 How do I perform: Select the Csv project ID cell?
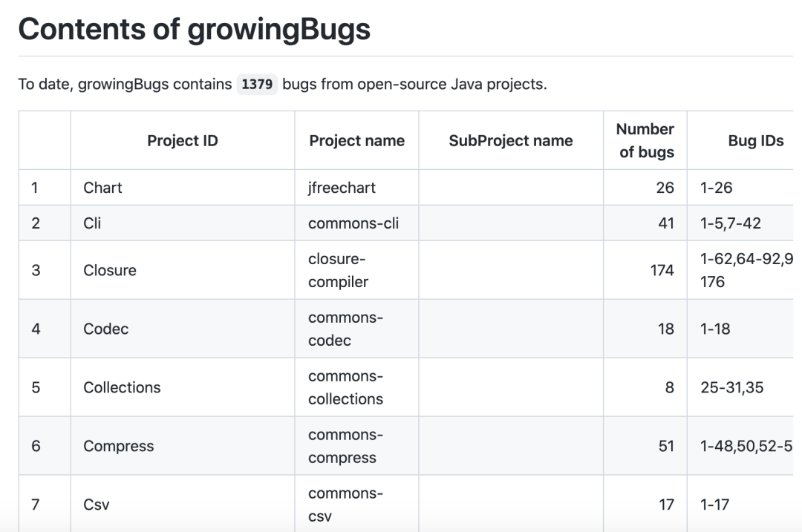97,505
